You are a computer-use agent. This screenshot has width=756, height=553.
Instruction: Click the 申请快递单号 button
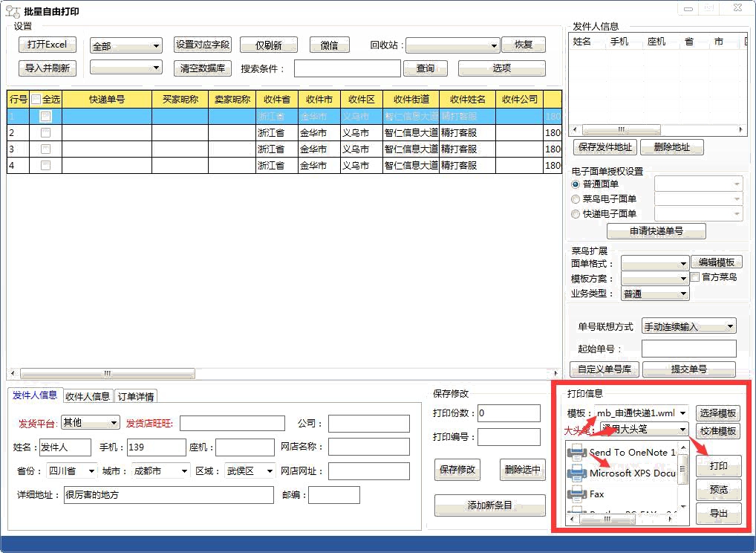click(656, 231)
